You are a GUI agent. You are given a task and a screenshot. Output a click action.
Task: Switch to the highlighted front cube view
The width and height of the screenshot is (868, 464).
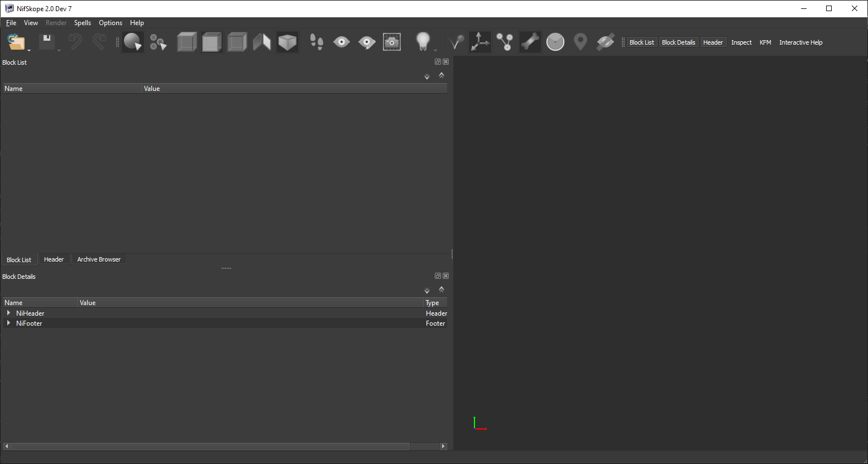pyautogui.click(x=212, y=42)
